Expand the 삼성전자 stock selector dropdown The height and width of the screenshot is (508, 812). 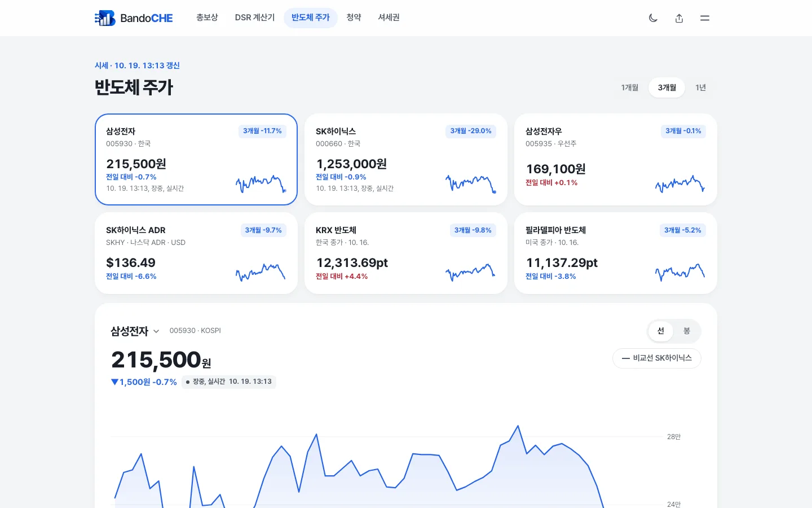[x=135, y=331]
